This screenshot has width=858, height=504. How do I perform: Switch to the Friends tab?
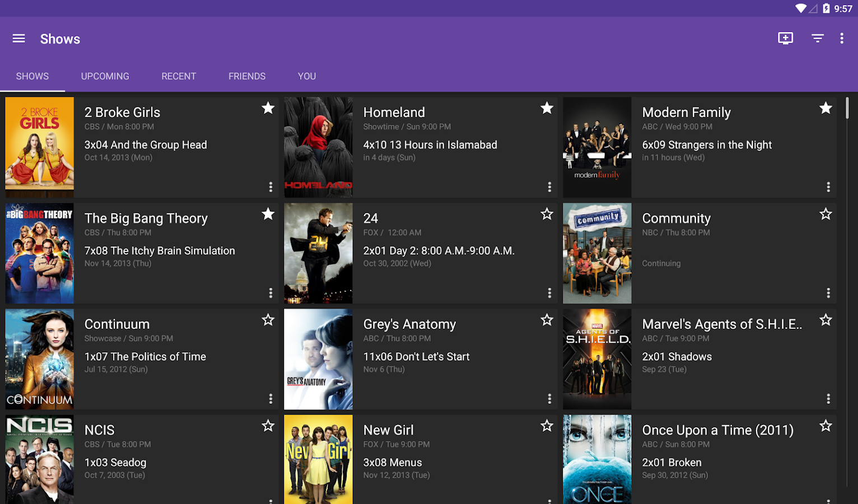click(x=247, y=76)
